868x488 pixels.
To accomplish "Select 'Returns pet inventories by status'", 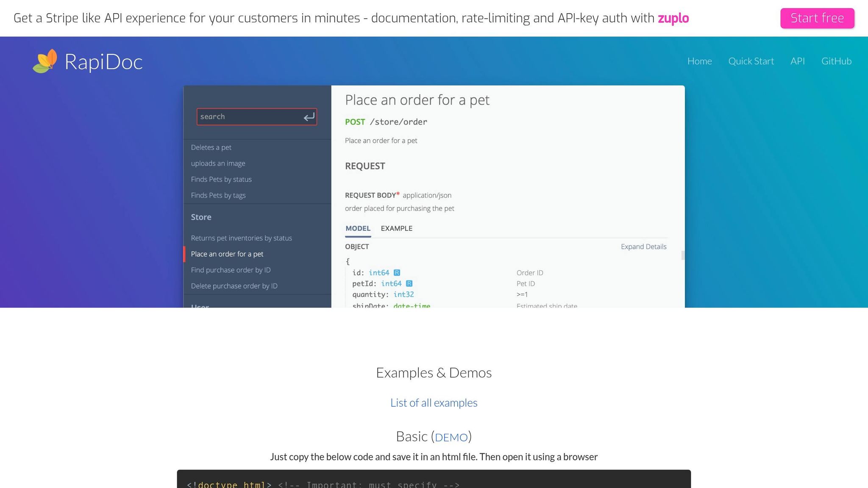I will 241,238.
